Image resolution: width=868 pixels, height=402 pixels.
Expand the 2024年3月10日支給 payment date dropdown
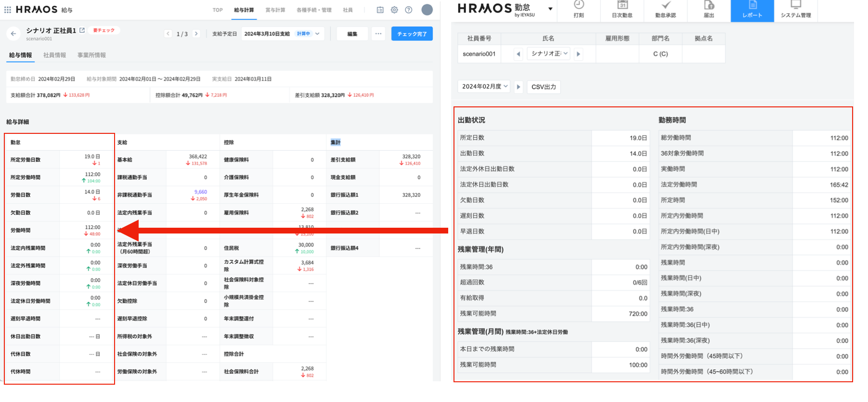[317, 34]
